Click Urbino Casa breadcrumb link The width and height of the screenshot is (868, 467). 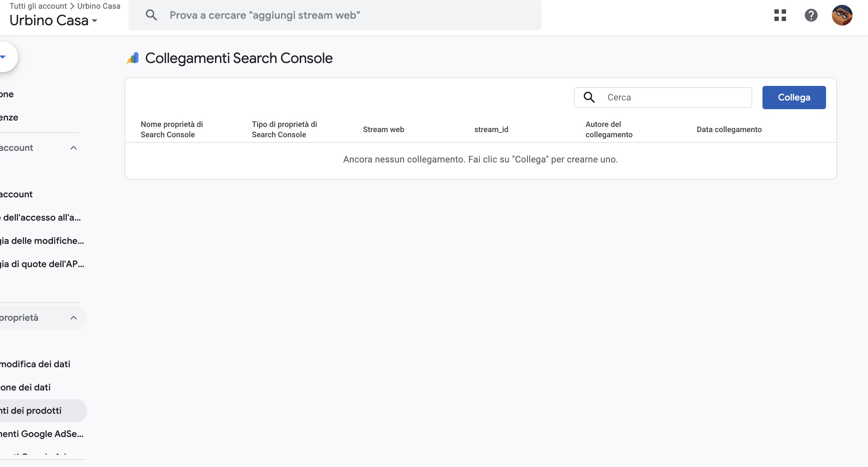click(99, 6)
